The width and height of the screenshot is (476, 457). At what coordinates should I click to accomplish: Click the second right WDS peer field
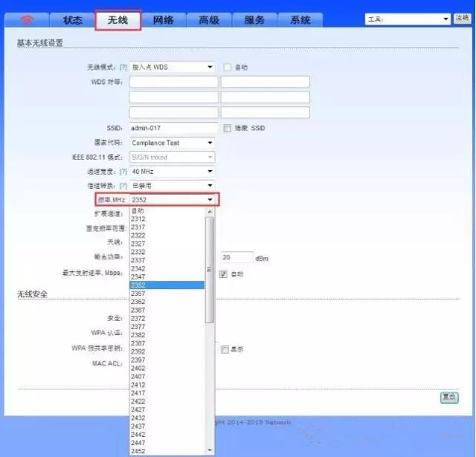tap(266, 97)
